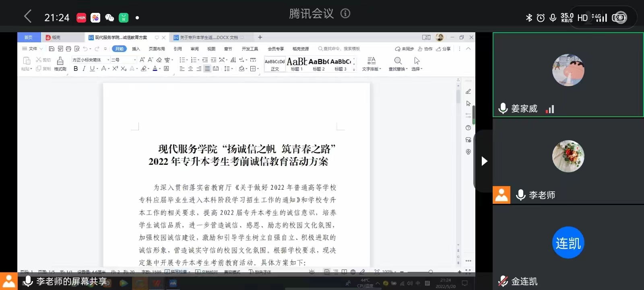The height and width of the screenshot is (290, 644).
Task: Go back using the top-left arrow
Action: (x=27, y=17)
